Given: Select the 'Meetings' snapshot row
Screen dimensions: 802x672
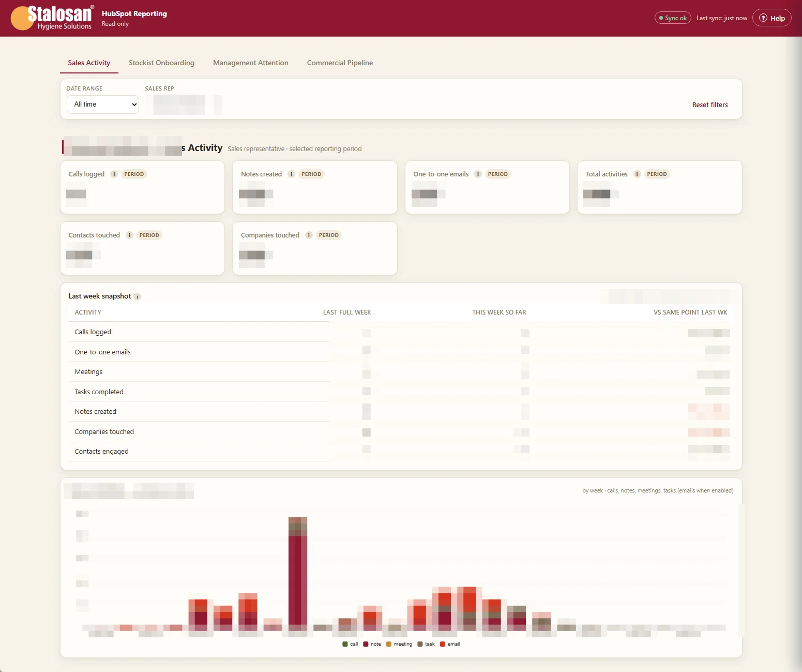Looking at the screenshot, I should coord(401,372).
